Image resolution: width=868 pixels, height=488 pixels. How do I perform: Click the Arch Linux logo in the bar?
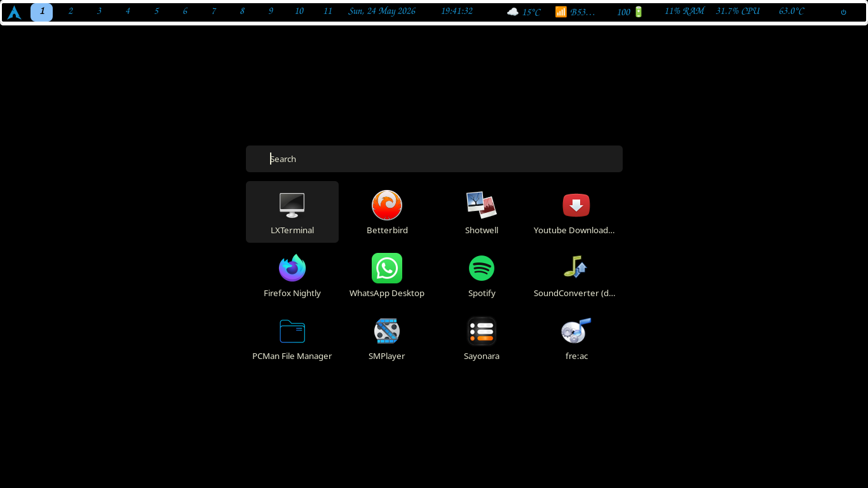[14, 12]
